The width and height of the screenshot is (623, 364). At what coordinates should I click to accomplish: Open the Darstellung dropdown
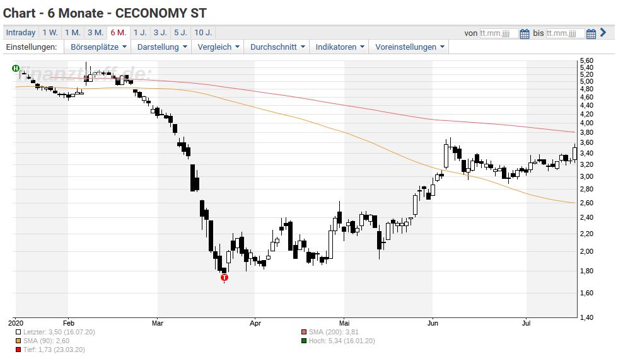point(161,47)
